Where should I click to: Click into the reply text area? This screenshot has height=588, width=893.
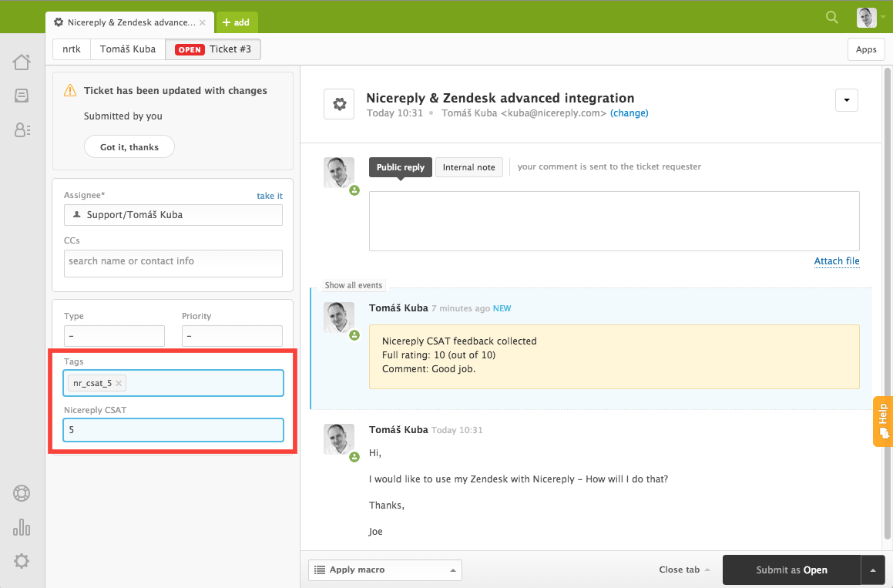pyautogui.click(x=614, y=221)
